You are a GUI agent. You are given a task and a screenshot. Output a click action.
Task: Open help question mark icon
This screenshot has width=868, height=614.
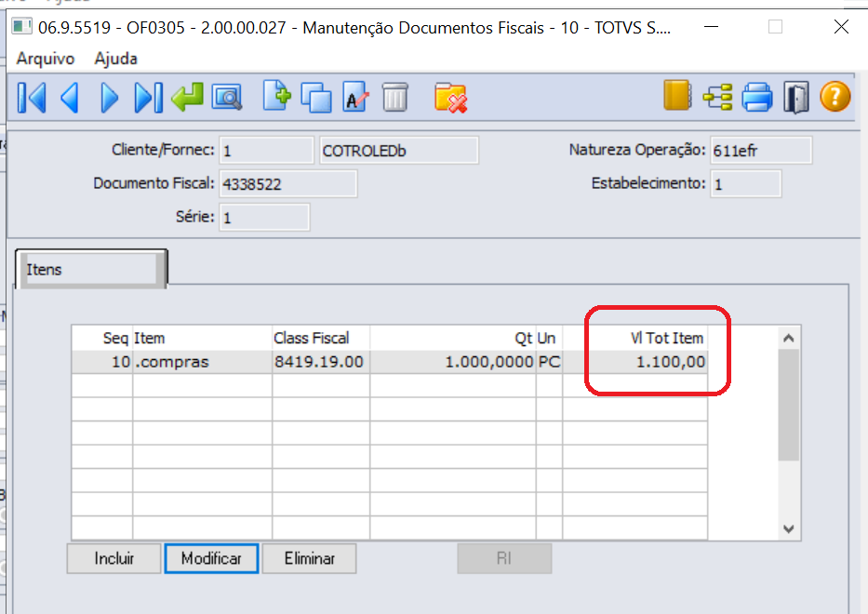[x=835, y=97]
